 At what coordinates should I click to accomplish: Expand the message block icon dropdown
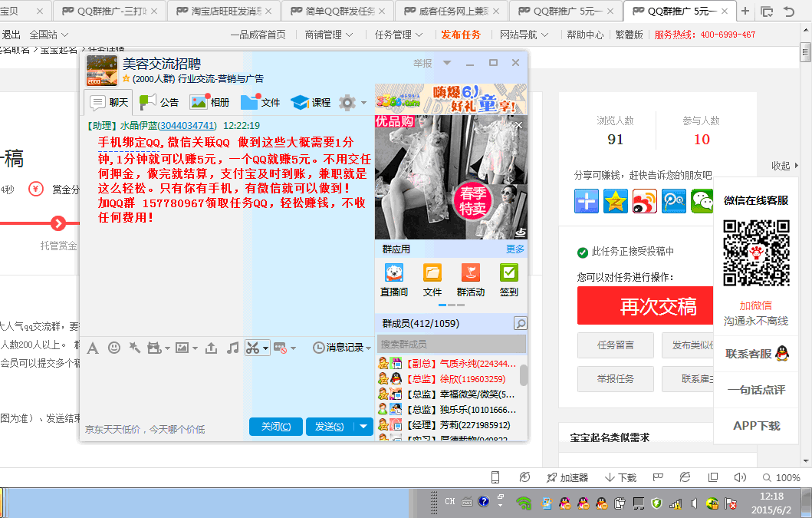coord(293,348)
